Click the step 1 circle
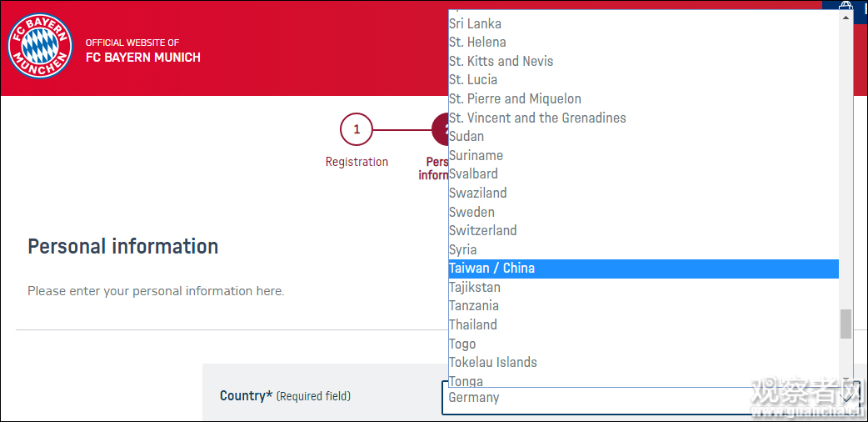 (357, 130)
